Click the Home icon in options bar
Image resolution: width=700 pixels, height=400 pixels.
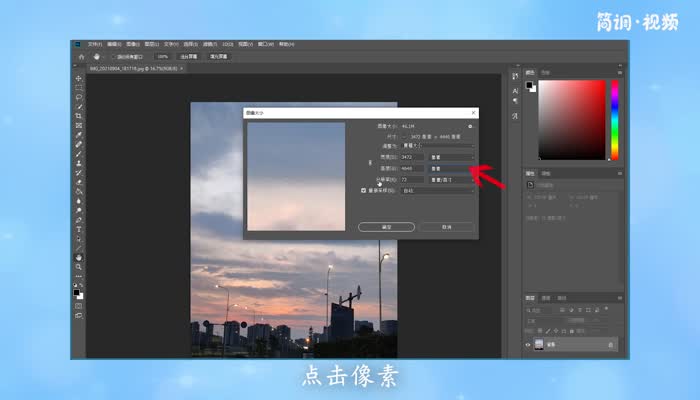coord(80,57)
